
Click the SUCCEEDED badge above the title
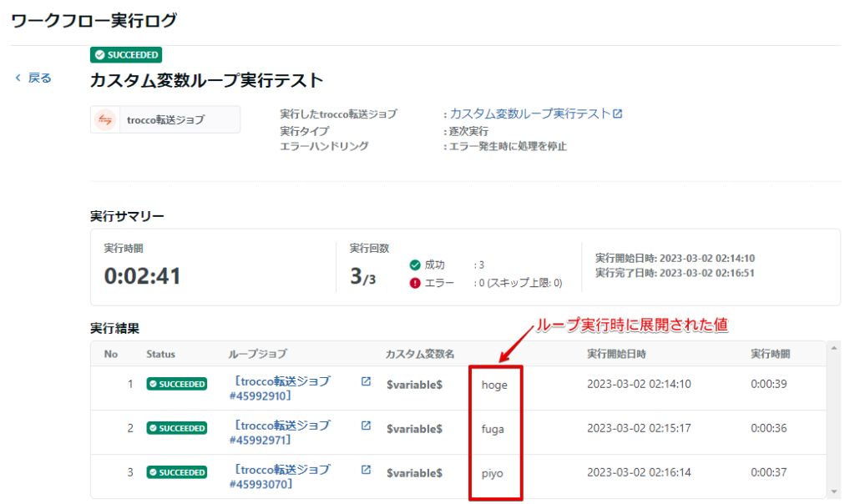[126, 55]
